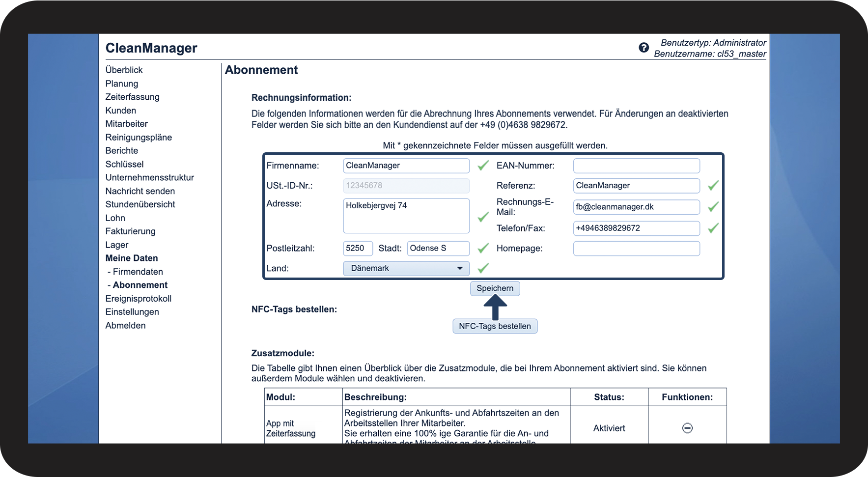Click the CleanManager logo title
Viewport: 868px width, 477px height.
coord(151,48)
